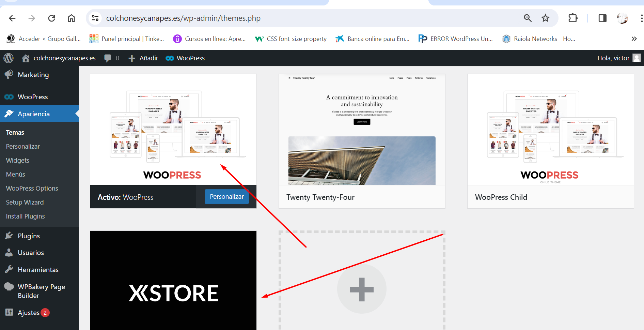The height and width of the screenshot is (330, 644).
Task: Select the Apariencia sidebar menu
Action: click(40, 114)
